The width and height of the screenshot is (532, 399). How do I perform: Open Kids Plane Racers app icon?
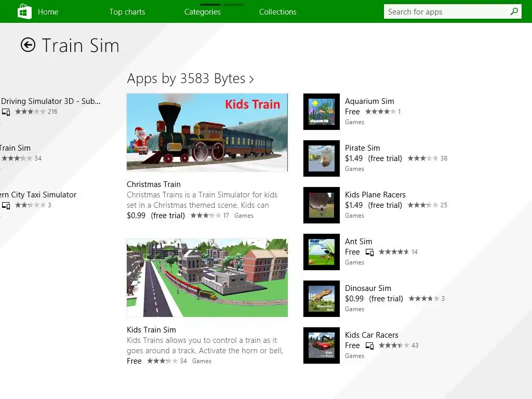tap(321, 205)
